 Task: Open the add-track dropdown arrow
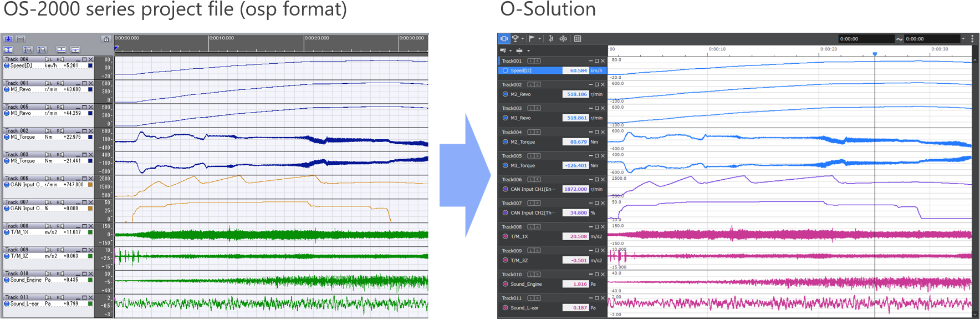[511, 50]
